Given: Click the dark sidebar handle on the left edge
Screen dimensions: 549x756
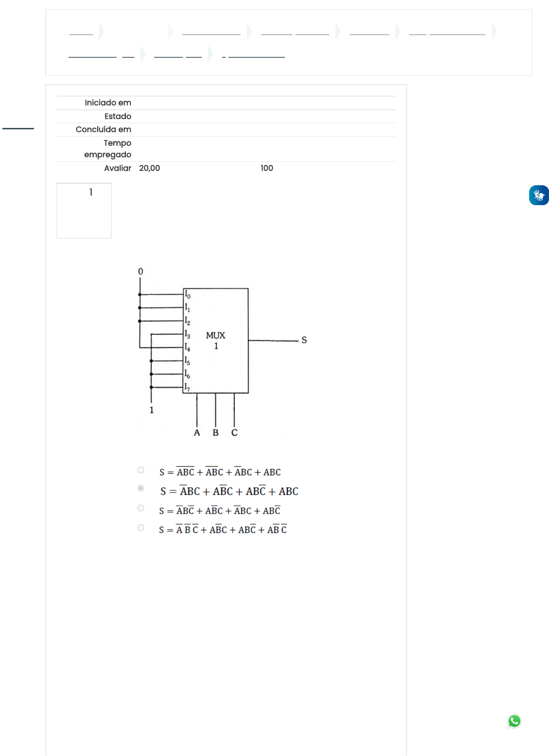Looking at the screenshot, I should (18, 129).
